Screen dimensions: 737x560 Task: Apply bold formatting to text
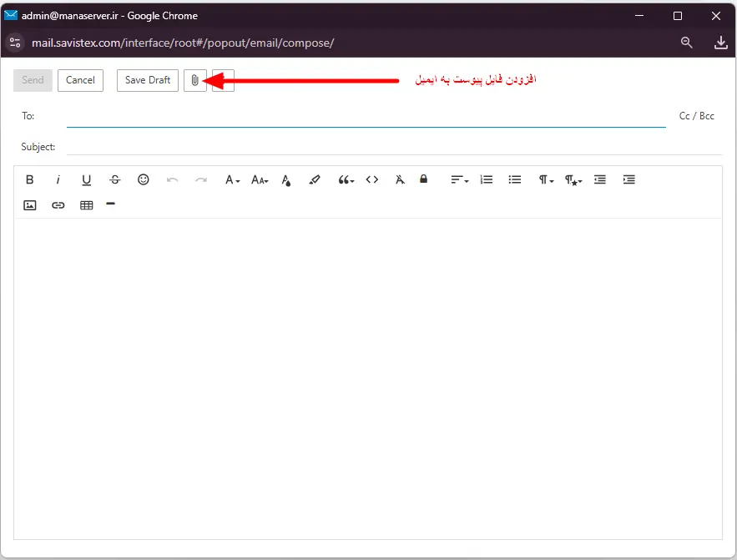(29, 179)
